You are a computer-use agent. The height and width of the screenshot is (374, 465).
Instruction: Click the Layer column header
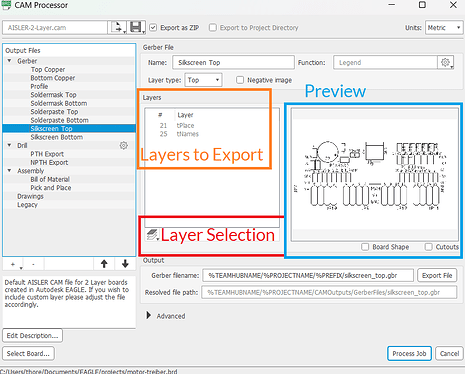click(x=185, y=115)
